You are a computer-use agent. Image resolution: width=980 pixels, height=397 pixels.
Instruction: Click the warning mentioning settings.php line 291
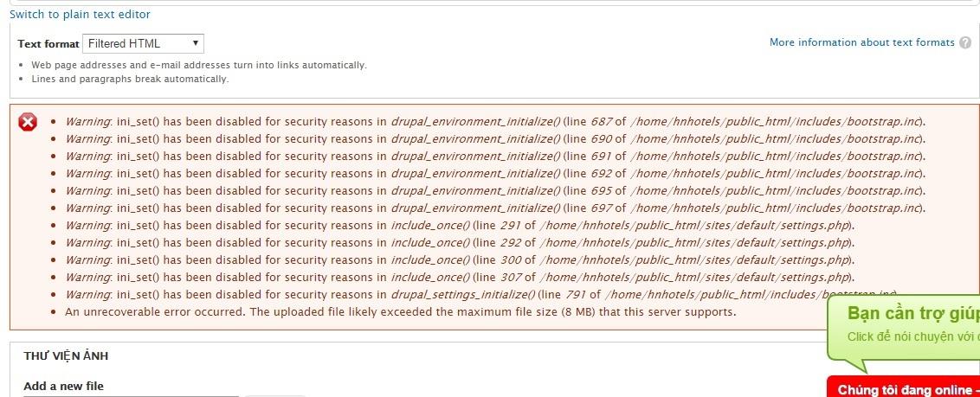coord(460,226)
